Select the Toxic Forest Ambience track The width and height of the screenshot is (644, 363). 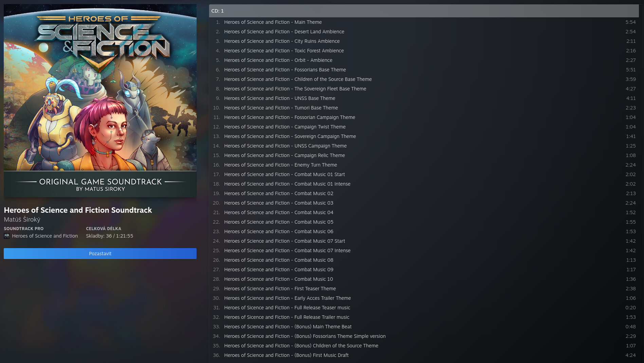point(284,51)
